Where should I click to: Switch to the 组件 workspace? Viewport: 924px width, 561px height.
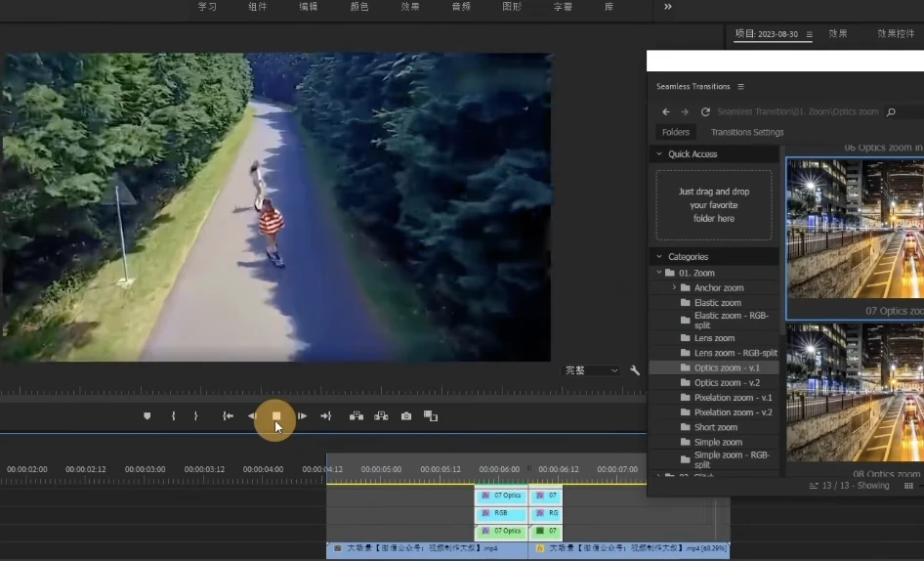tap(258, 7)
